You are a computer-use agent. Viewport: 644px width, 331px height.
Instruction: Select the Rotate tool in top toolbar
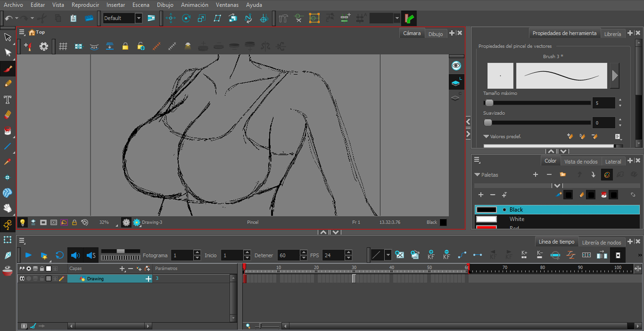click(186, 18)
